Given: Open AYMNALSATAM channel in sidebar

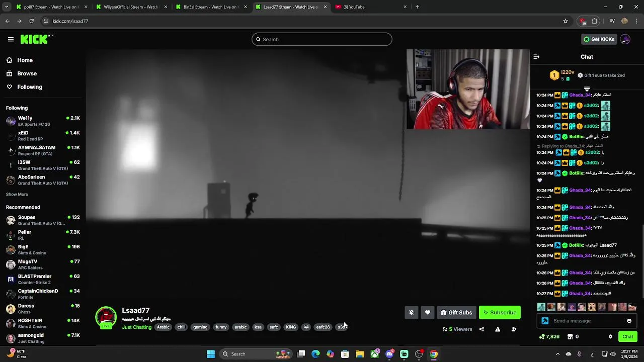Looking at the screenshot, I should point(43,150).
